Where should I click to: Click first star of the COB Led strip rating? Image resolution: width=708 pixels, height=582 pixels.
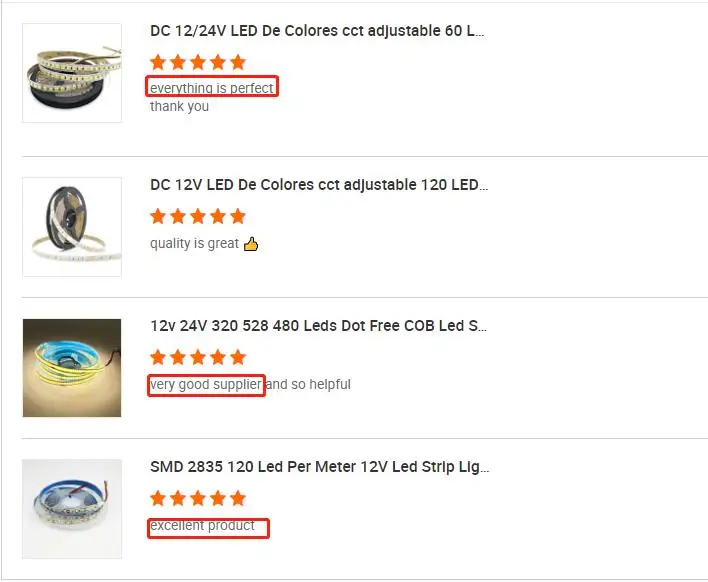pyautogui.click(x=158, y=358)
